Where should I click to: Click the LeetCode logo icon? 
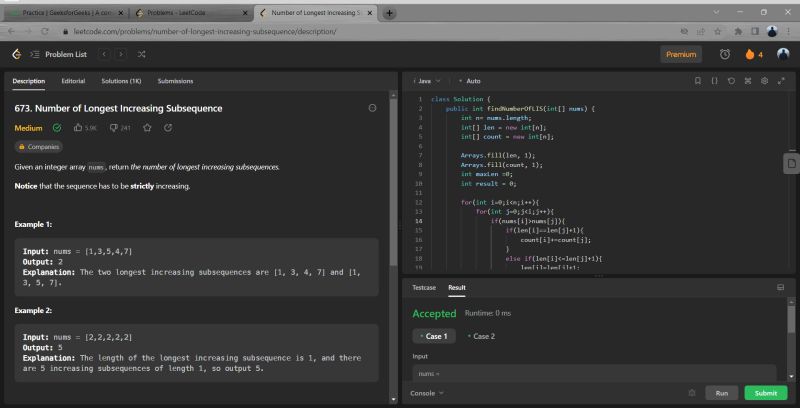(x=17, y=54)
